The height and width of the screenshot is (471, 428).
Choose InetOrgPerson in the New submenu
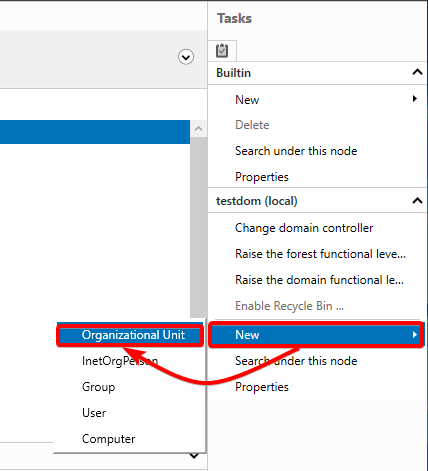click(120, 361)
